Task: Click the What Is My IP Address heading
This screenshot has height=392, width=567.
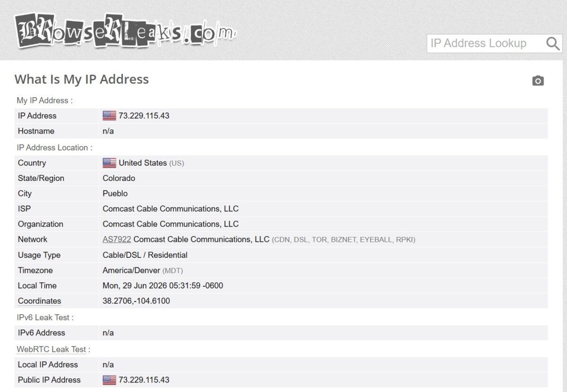Action: pos(82,79)
